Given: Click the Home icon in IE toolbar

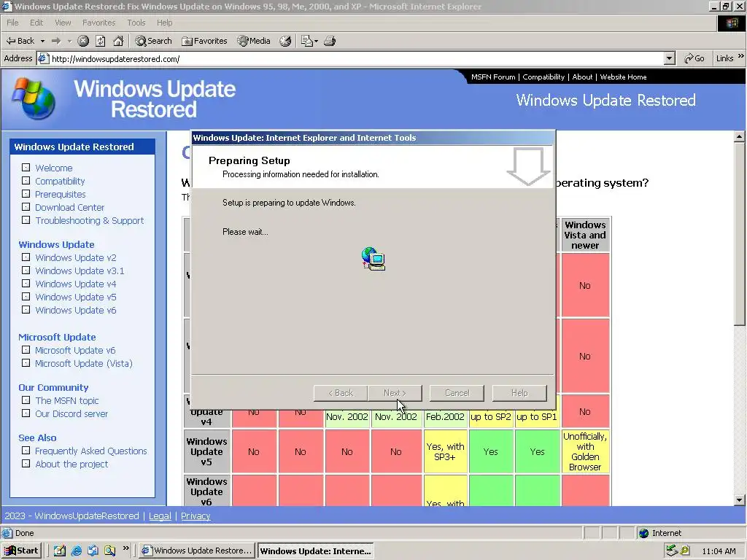Looking at the screenshot, I should coord(118,41).
